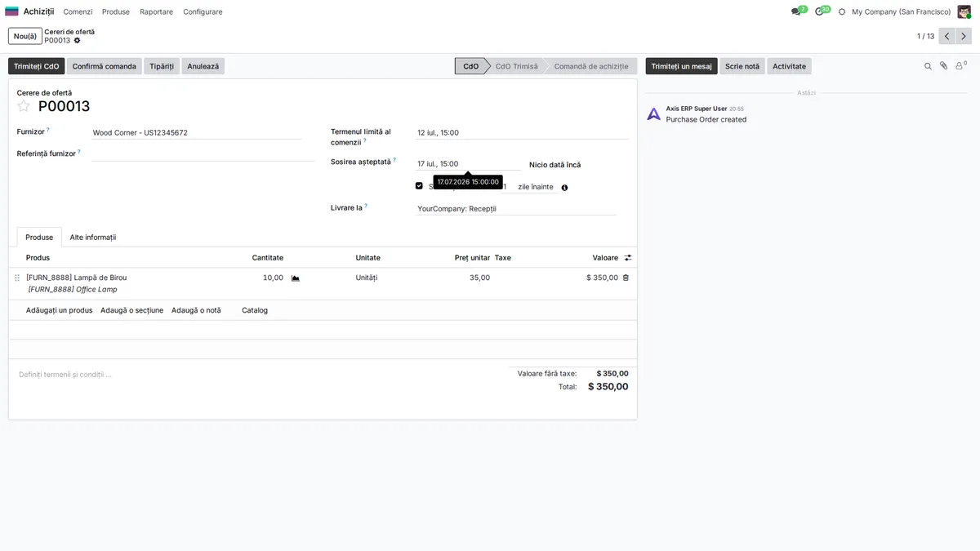Click the unit price value 35,00
The height and width of the screenshot is (551, 980).
(480, 278)
